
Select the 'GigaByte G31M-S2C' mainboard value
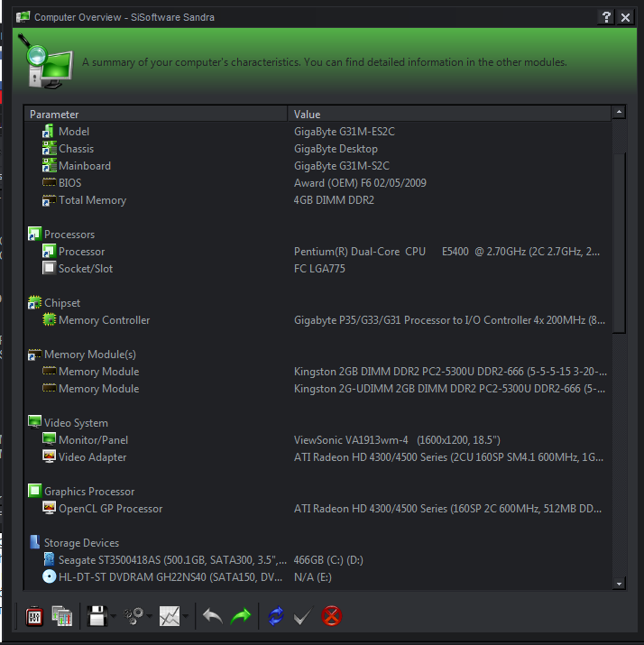(x=341, y=166)
